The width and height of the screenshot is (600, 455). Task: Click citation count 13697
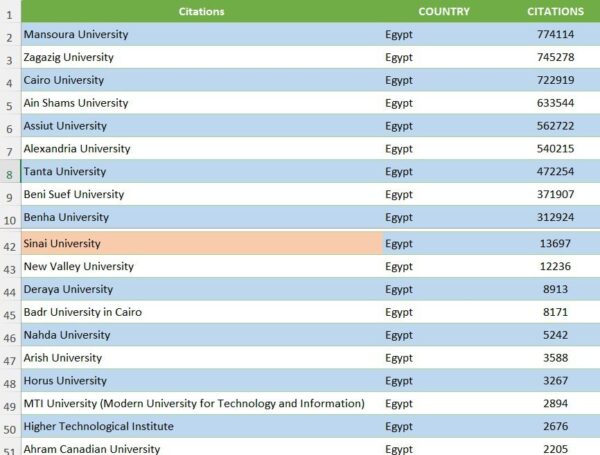pyautogui.click(x=555, y=244)
